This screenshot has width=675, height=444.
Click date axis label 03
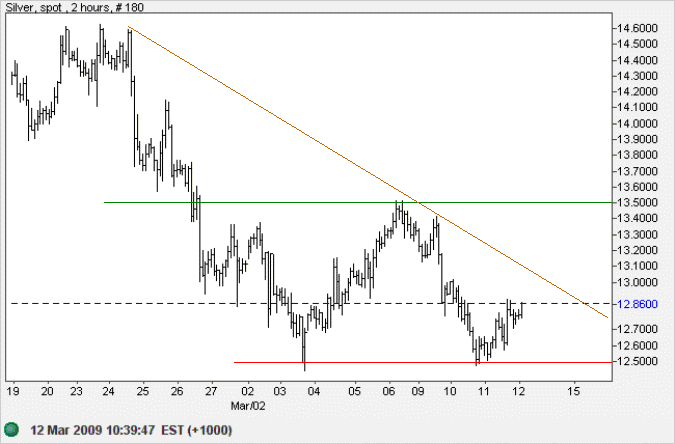click(x=280, y=391)
